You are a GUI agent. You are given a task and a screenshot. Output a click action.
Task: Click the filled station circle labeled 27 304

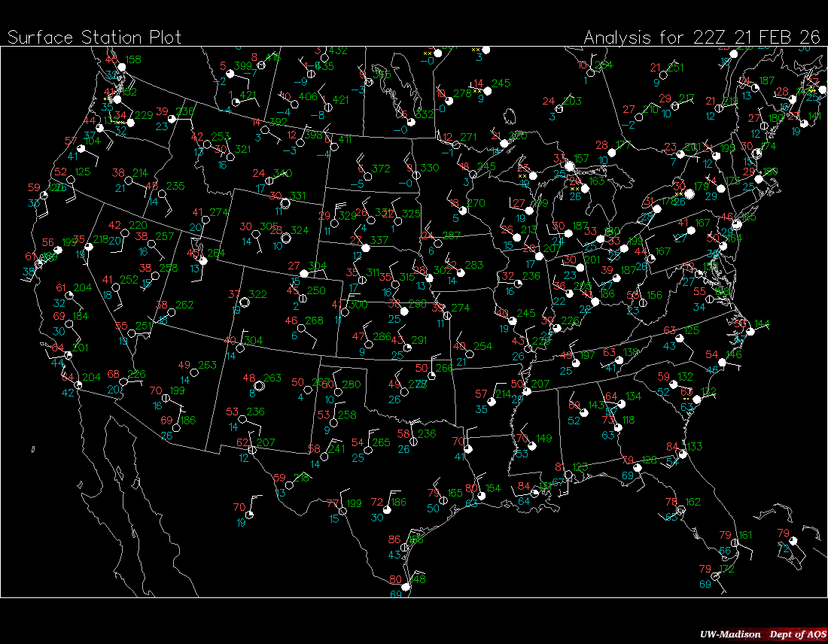coord(303,273)
